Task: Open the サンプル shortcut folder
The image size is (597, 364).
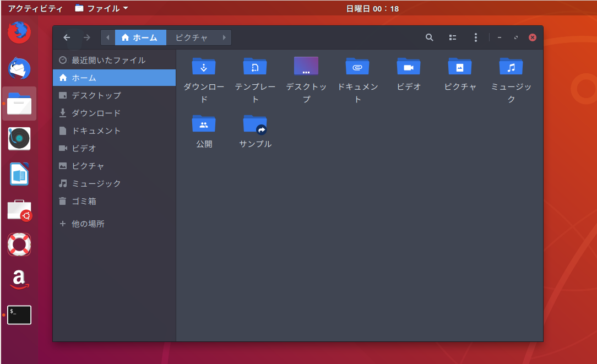Action: tap(255, 124)
